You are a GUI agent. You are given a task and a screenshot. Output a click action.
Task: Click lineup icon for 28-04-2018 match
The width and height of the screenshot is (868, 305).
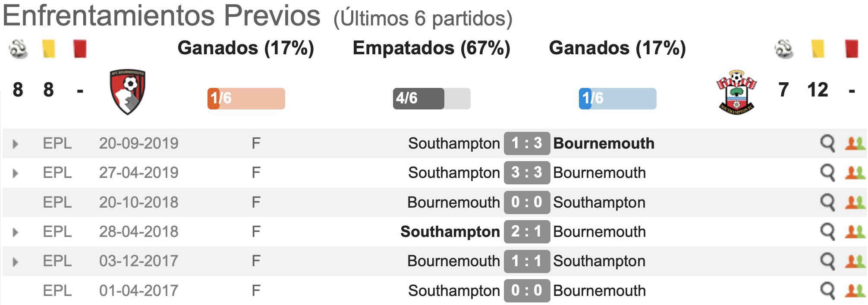(x=855, y=232)
